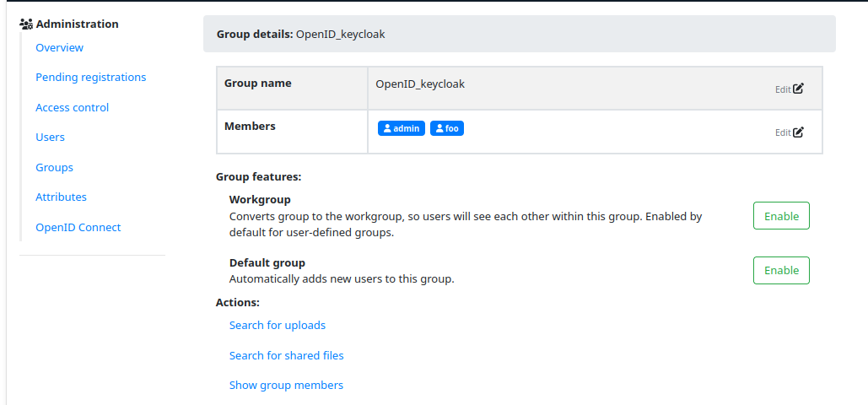
Task: Open the Attributes page
Action: coord(61,197)
